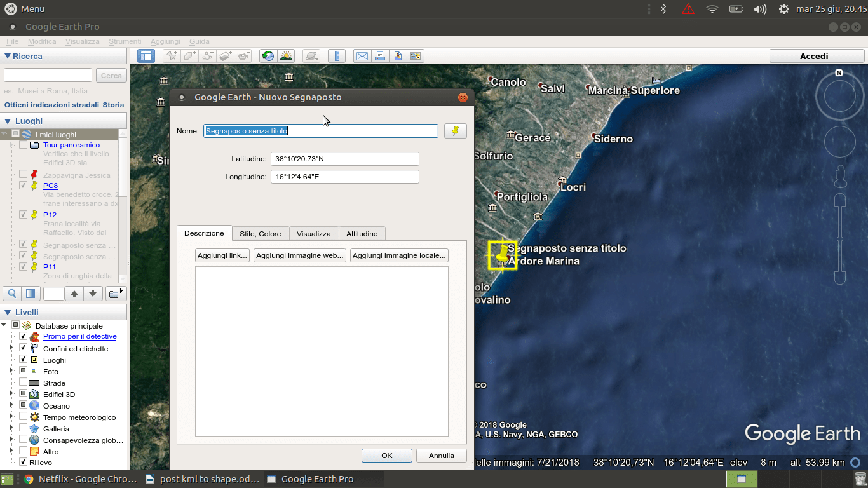
Task: Switch to the Altitudine tab
Action: pyautogui.click(x=362, y=233)
